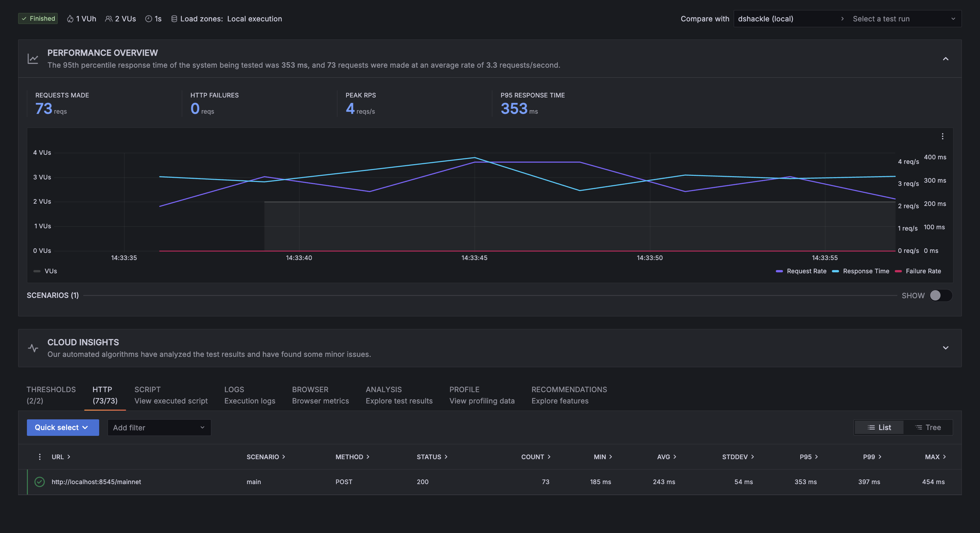The height and width of the screenshot is (533, 980).
Task: Select the List view option
Action: click(x=879, y=427)
